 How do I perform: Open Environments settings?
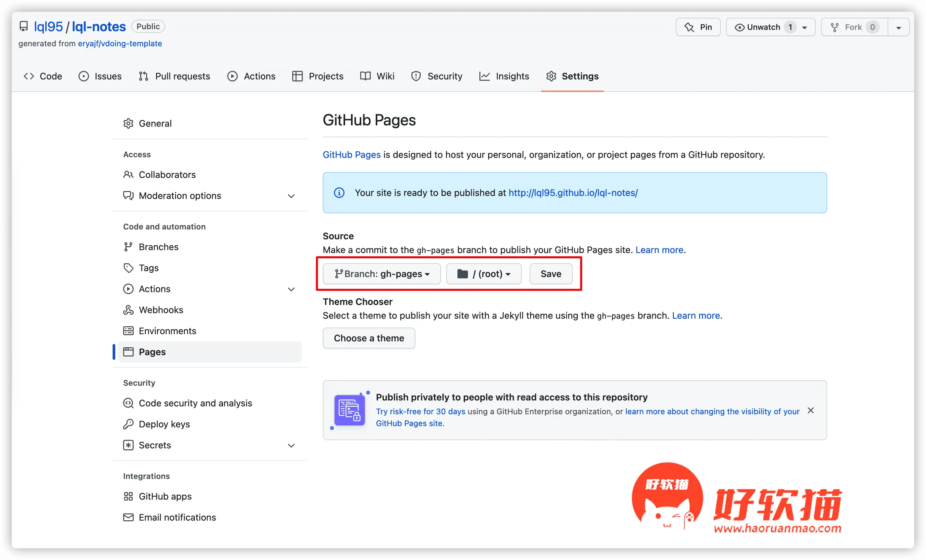point(210,331)
